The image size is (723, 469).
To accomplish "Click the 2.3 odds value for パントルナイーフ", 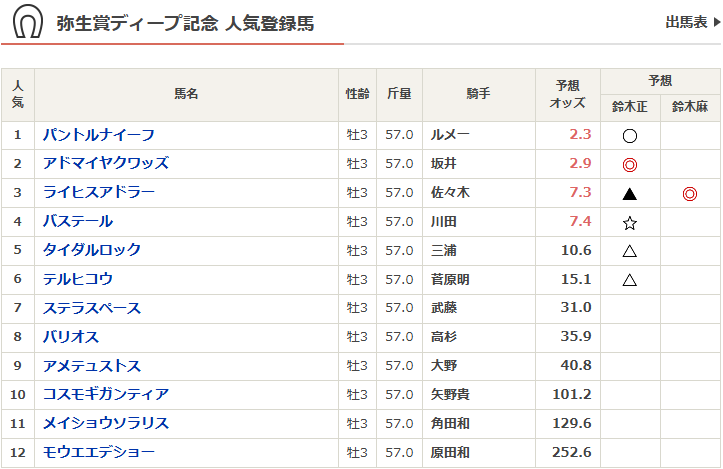I will 580,135.
